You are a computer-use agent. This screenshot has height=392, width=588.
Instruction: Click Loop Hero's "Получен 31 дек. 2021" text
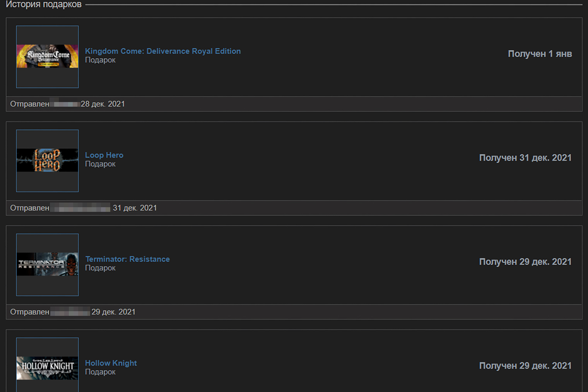coord(525,158)
